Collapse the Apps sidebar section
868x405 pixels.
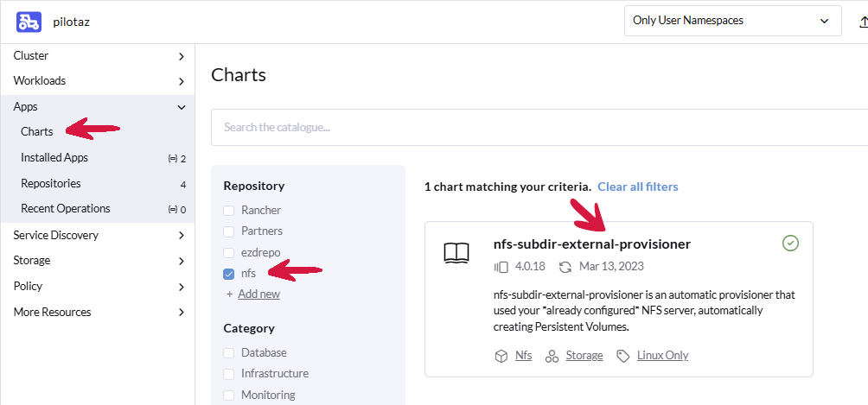(181, 107)
